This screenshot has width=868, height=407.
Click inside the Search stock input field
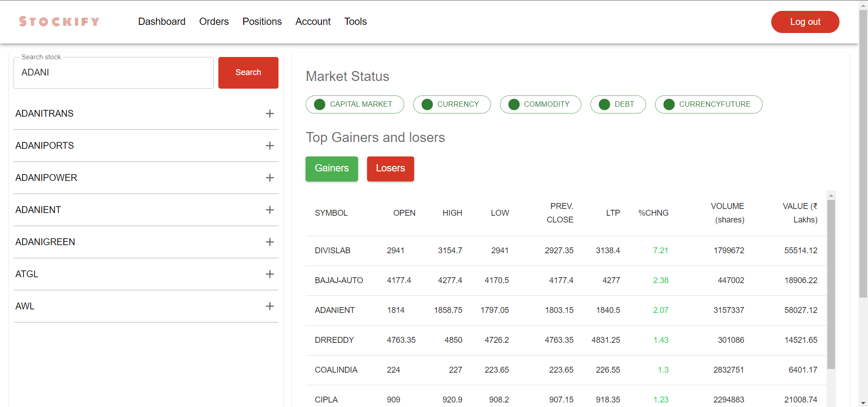click(x=113, y=72)
